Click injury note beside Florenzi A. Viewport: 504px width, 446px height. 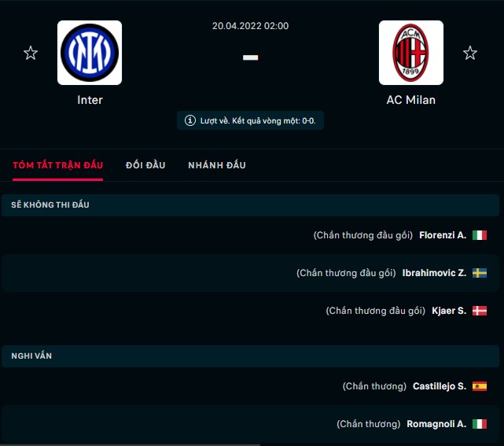pos(363,235)
